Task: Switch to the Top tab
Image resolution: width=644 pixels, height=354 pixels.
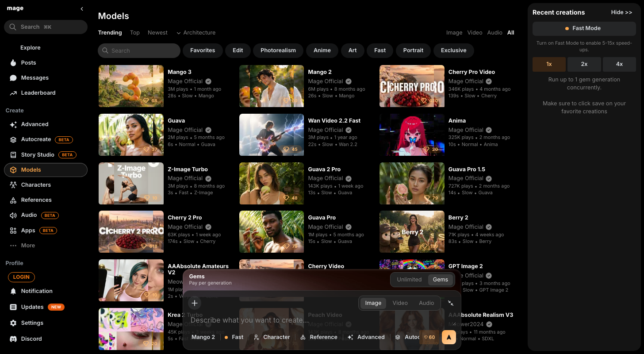Action: 135,33
